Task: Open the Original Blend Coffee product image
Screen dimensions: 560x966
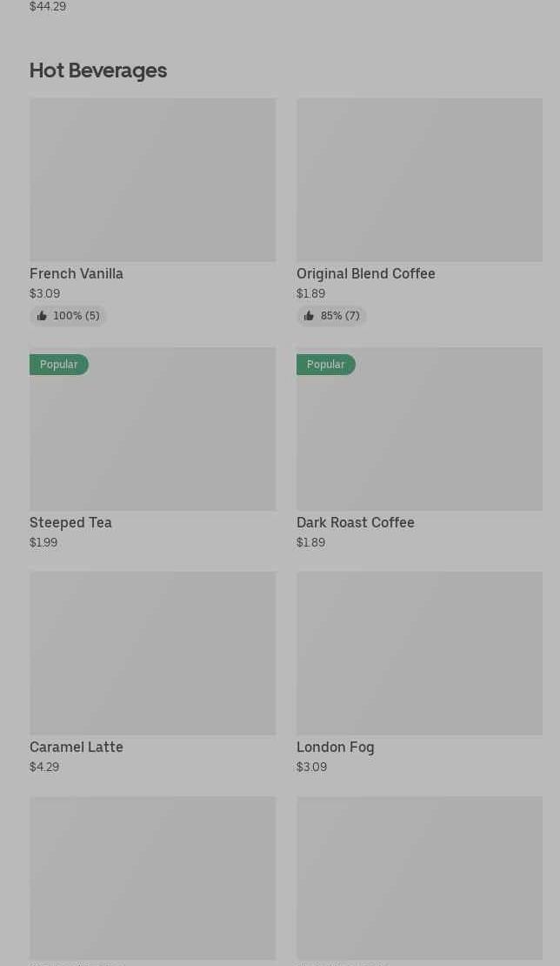Action: [x=419, y=179]
